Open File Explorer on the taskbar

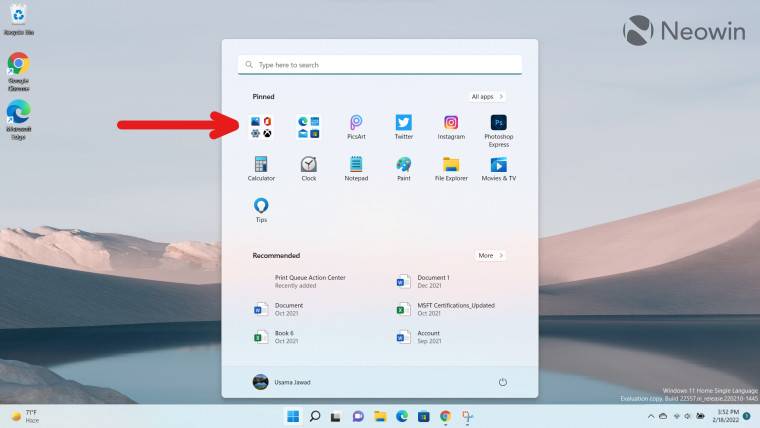[x=380, y=416]
